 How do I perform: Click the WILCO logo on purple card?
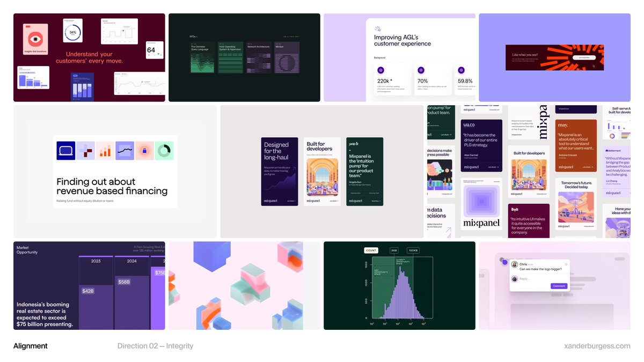pos(469,124)
